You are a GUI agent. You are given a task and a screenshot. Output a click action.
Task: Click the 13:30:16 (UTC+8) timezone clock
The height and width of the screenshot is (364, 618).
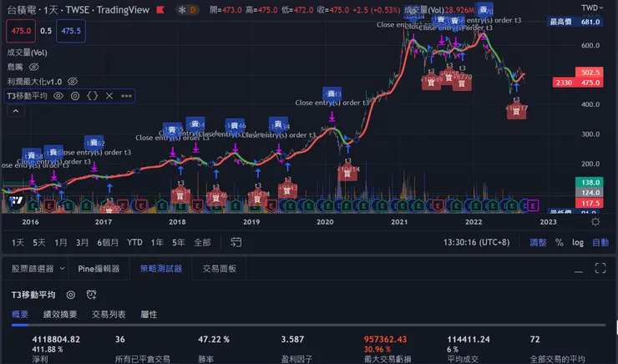476,242
